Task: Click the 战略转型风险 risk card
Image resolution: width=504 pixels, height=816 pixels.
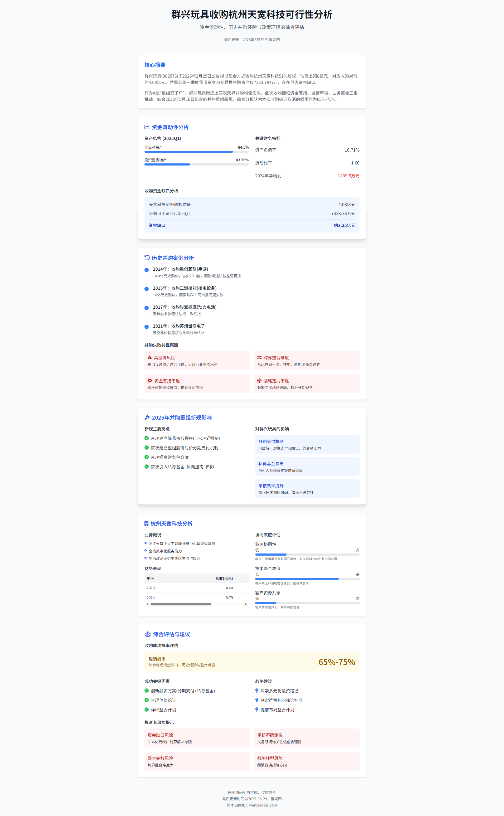Action: point(307,761)
